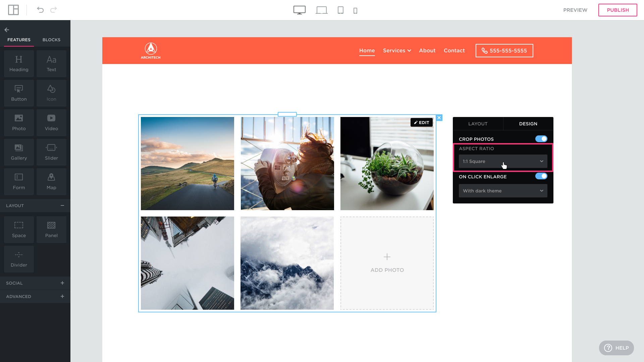Click the Add Photo placeholder tile

[387, 263]
